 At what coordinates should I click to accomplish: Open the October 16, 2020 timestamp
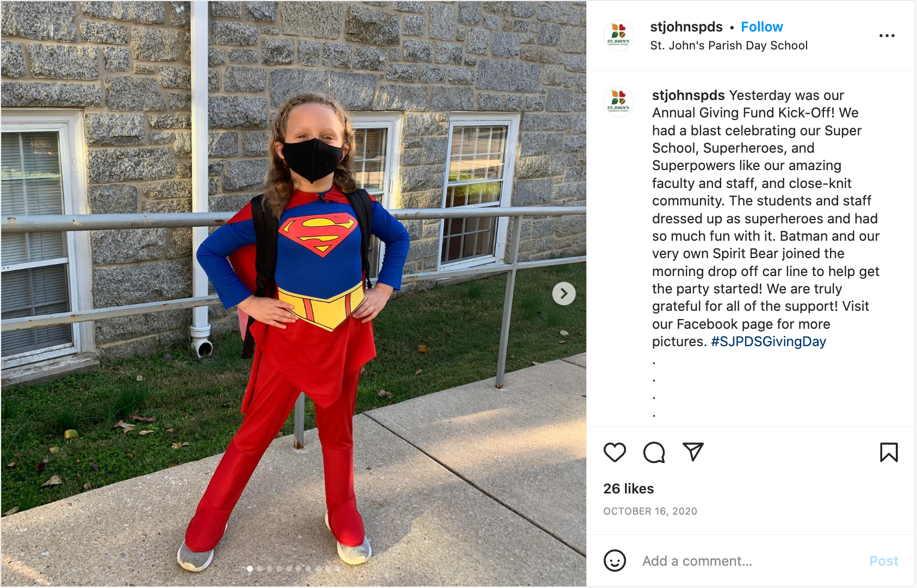tap(650, 511)
